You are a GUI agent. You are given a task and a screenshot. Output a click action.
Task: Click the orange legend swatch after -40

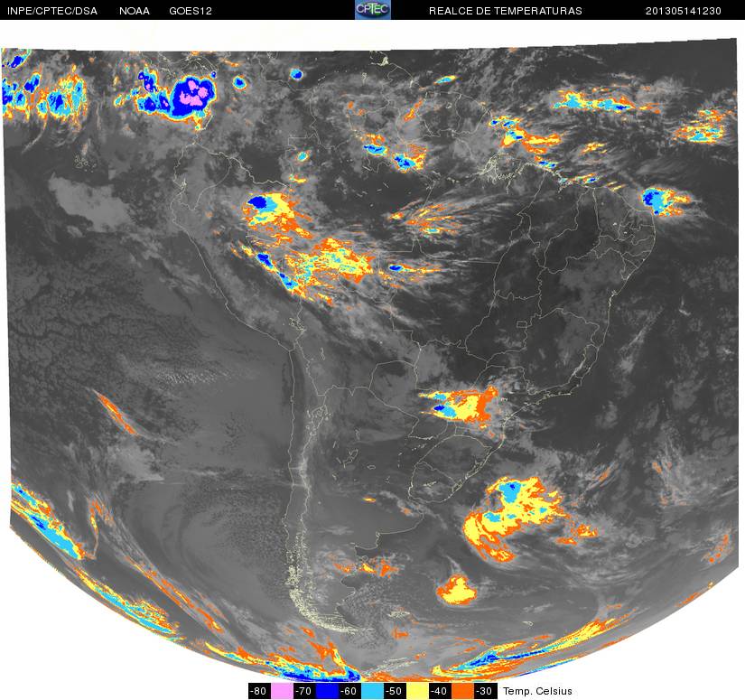pyautogui.click(x=462, y=691)
